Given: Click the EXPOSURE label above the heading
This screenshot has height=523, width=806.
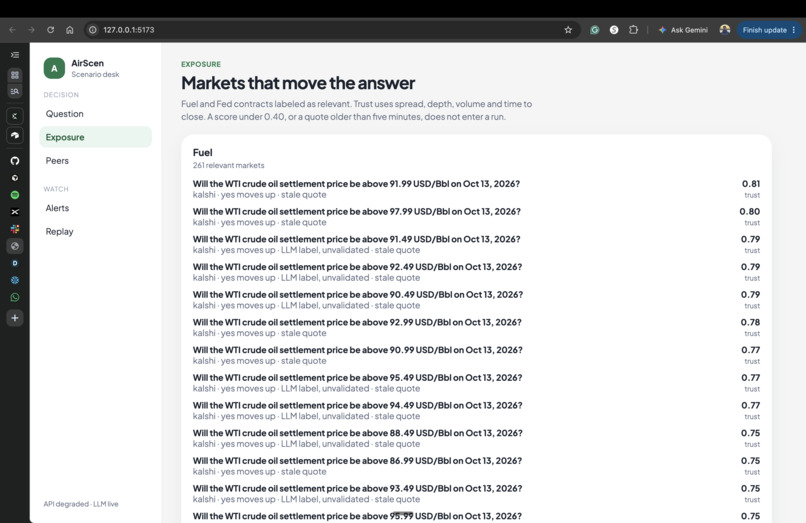Looking at the screenshot, I should 200,64.
